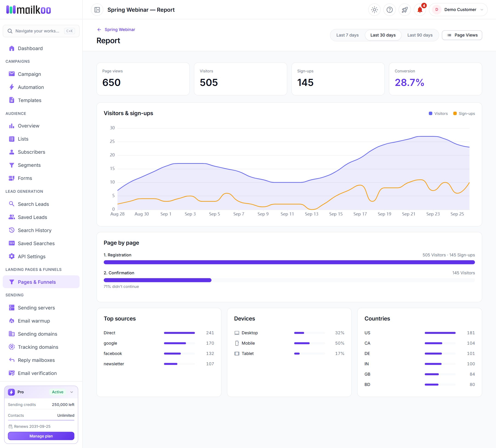Focus the Navigate your workspace search field
The image size is (496, 448).
coord(41,31)
